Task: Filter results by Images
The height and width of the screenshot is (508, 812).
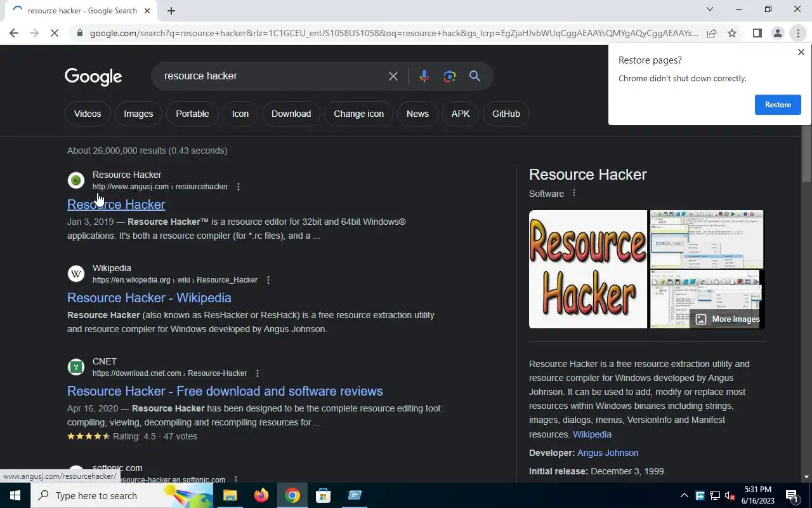Action: click(x=138, y=114)
